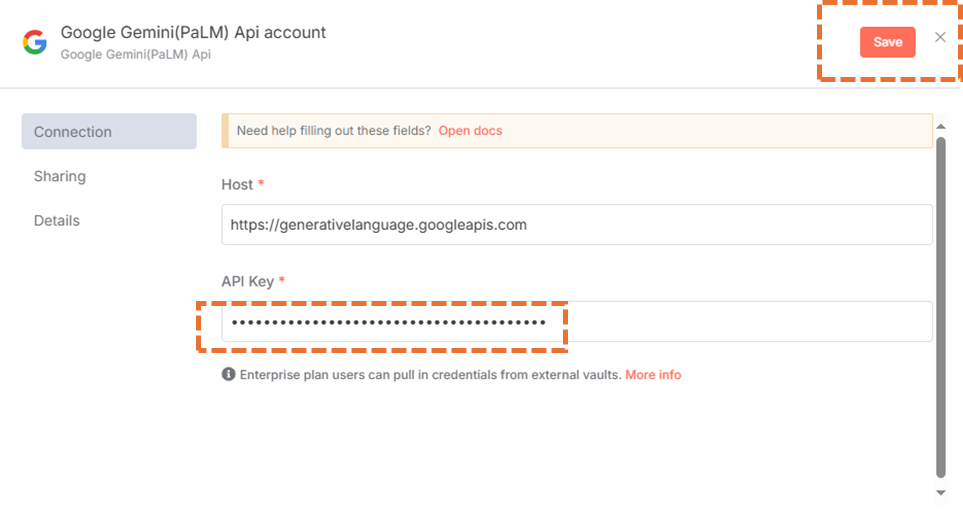Click the Google logo icon
The width and height of the screenshot is (963, 511).
click(35, 42)
